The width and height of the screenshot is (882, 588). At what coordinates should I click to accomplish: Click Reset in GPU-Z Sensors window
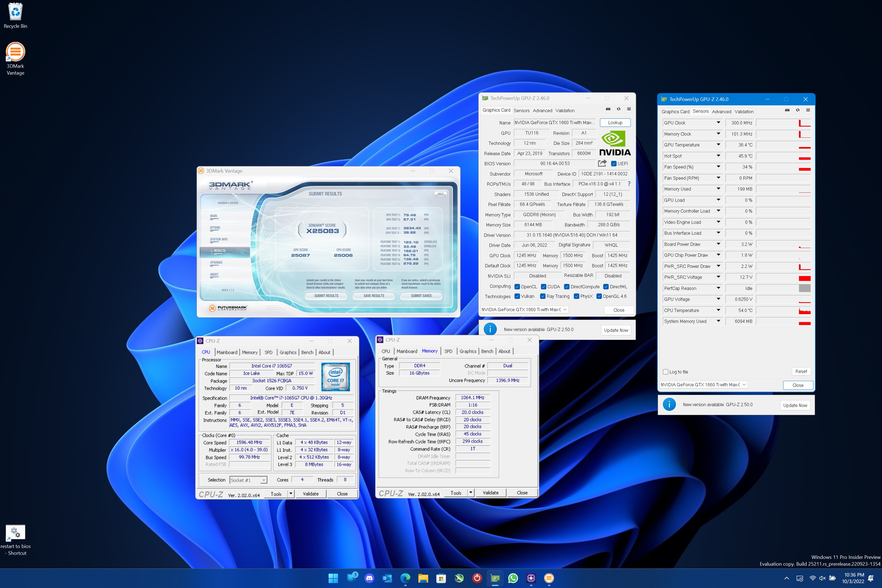pos(801,372)
